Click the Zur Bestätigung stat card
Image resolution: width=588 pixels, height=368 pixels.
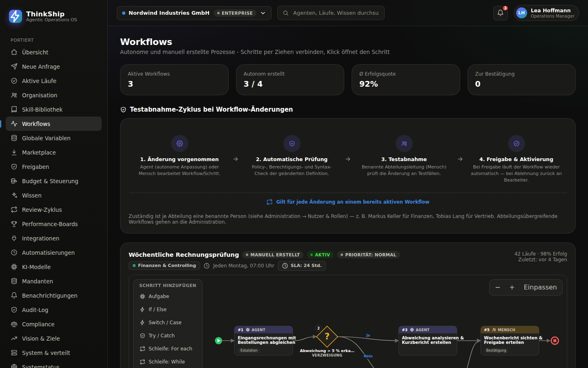521,80
